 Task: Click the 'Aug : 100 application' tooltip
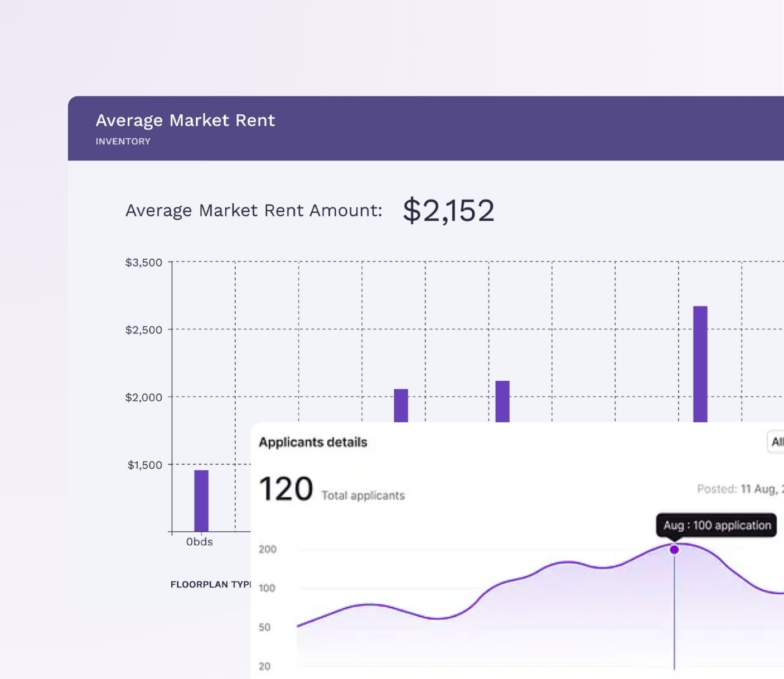(x=717, y=525)
